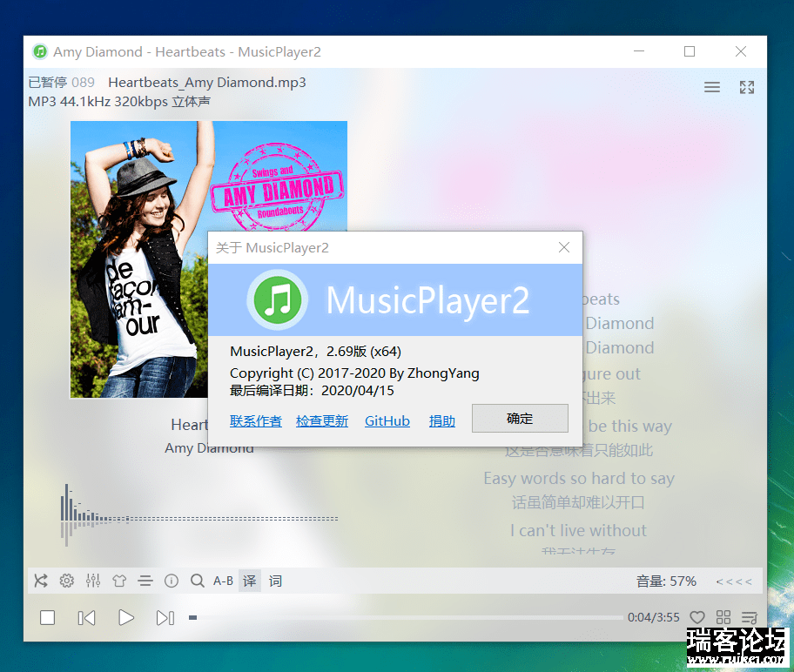Click the stop playback button

click(48, 618)
